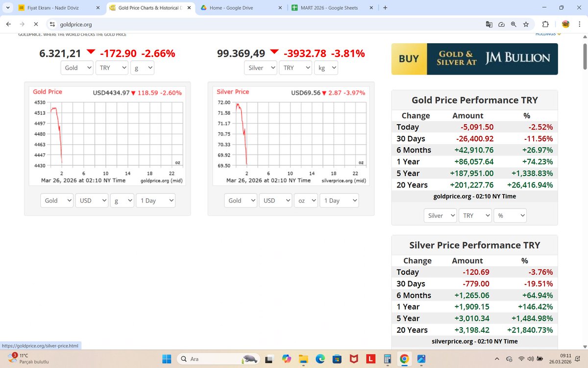Click the Gold Price Performance TRY heading
Viewport: 588px width, 368px height.
[x=474, y=100]
